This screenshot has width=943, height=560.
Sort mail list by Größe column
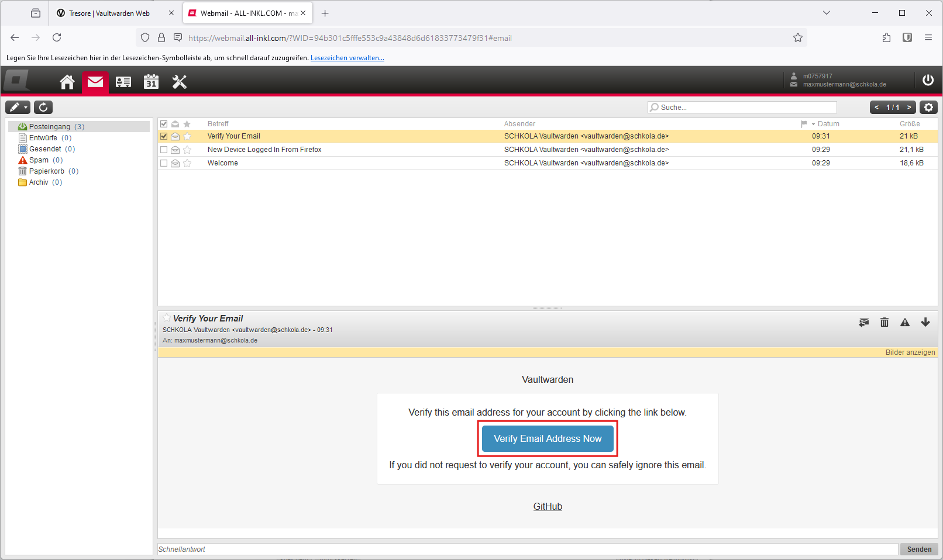pos(910,124)
